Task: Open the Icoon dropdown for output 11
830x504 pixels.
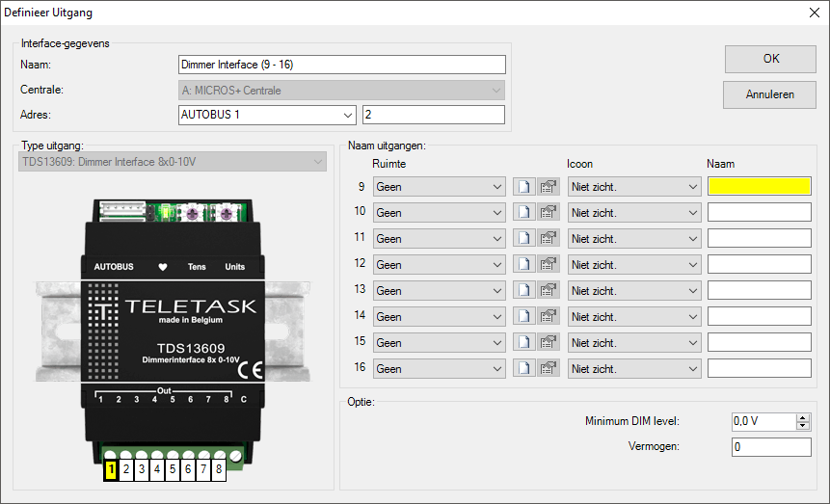Action: click(634, 238)
